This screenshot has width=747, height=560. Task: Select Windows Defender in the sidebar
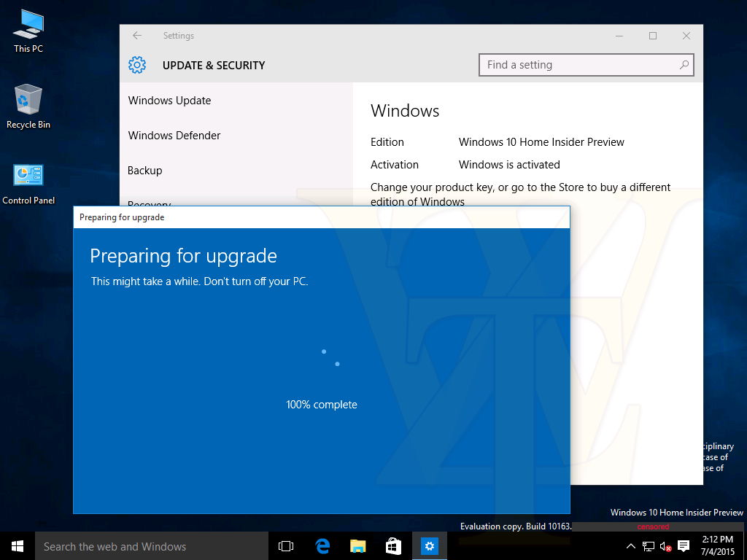point(174,135)
